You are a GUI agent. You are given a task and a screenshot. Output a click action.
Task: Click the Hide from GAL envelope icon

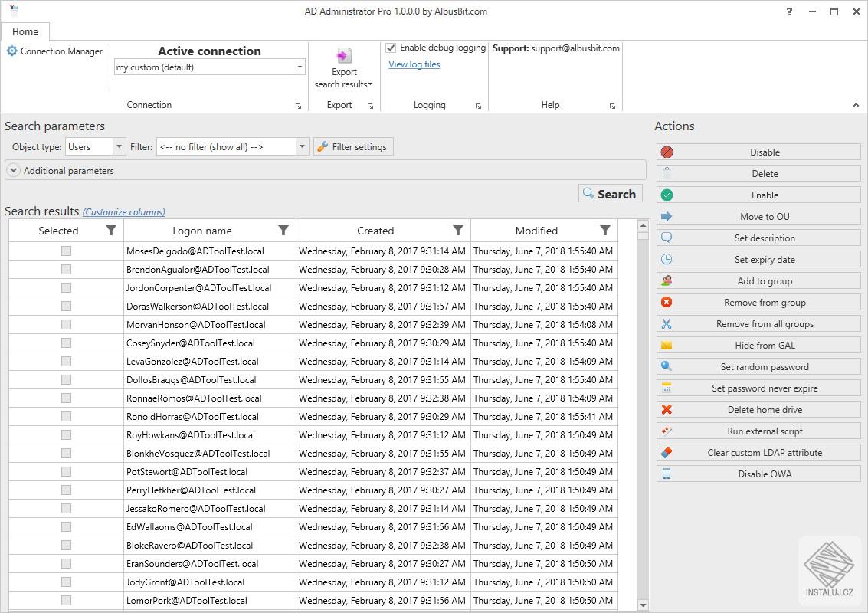point(667,346)
